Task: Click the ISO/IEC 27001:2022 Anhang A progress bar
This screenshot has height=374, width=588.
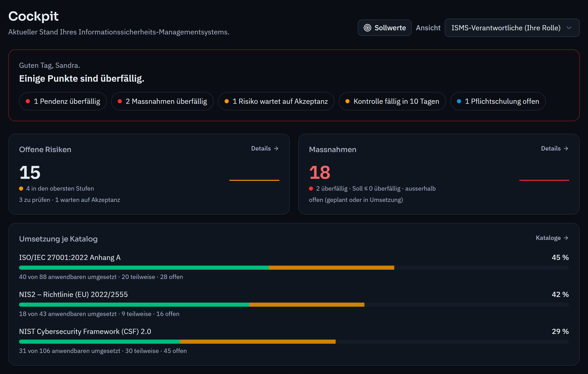Action: 294,268
